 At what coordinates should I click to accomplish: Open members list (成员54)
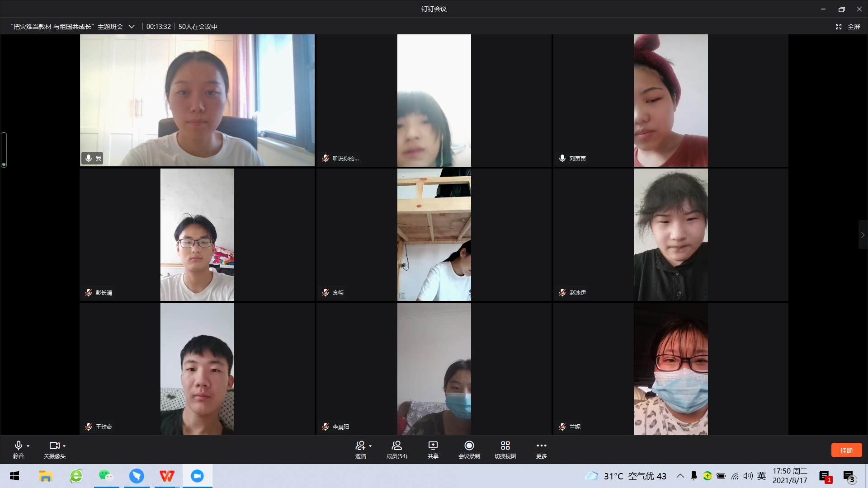pos(396,446)
